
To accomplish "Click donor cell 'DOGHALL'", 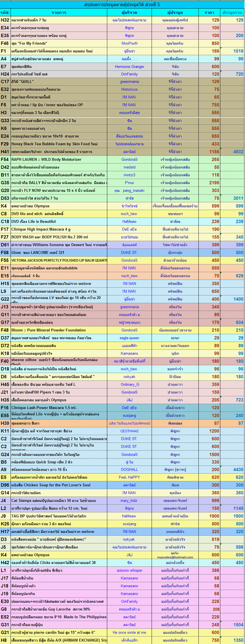I will [x=129, y=470].
